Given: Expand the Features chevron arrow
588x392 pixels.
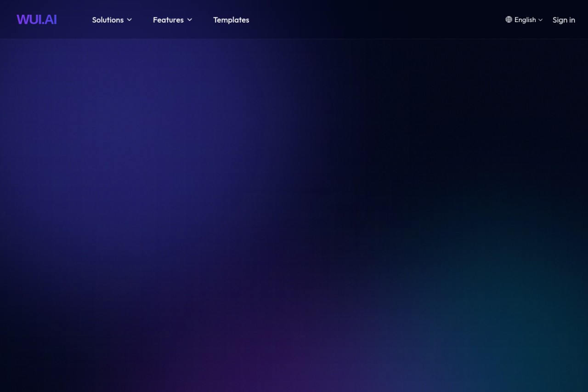Looking at the screenshot, I should (x=190, y=20).
